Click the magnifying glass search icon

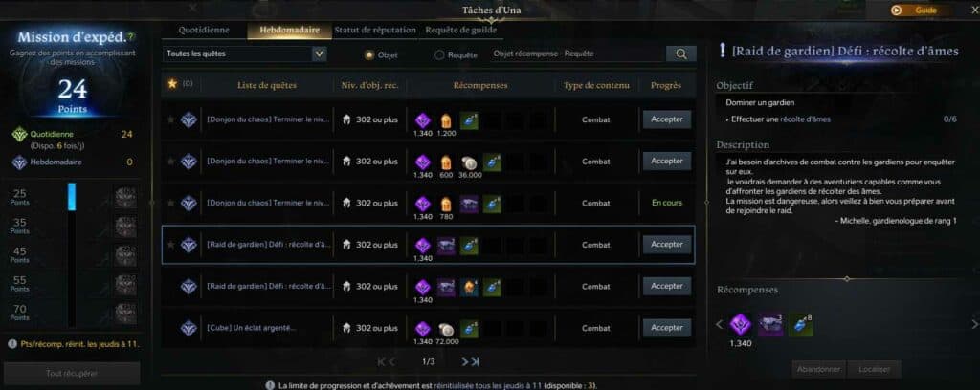click(x=681, y=54)
